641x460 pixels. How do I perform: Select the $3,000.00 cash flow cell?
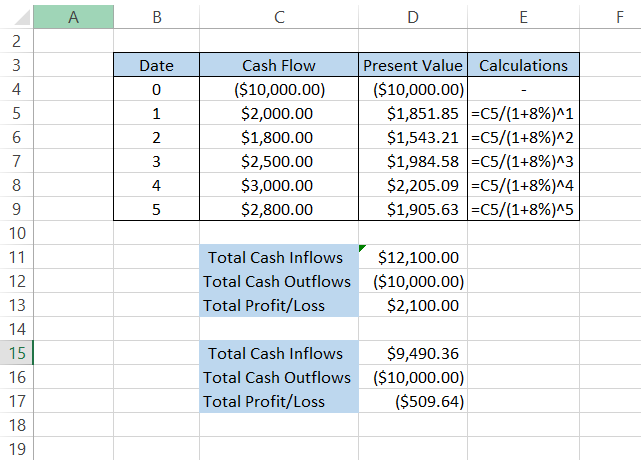[x=278, y=185]
